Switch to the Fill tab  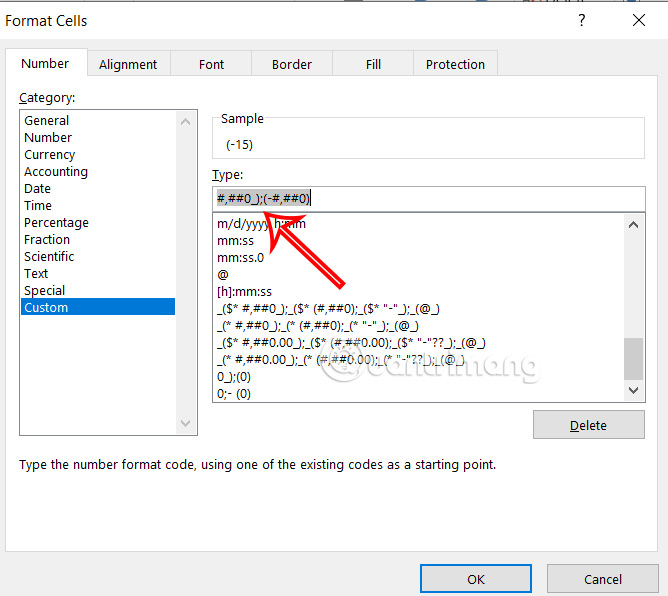click(373, 64)
